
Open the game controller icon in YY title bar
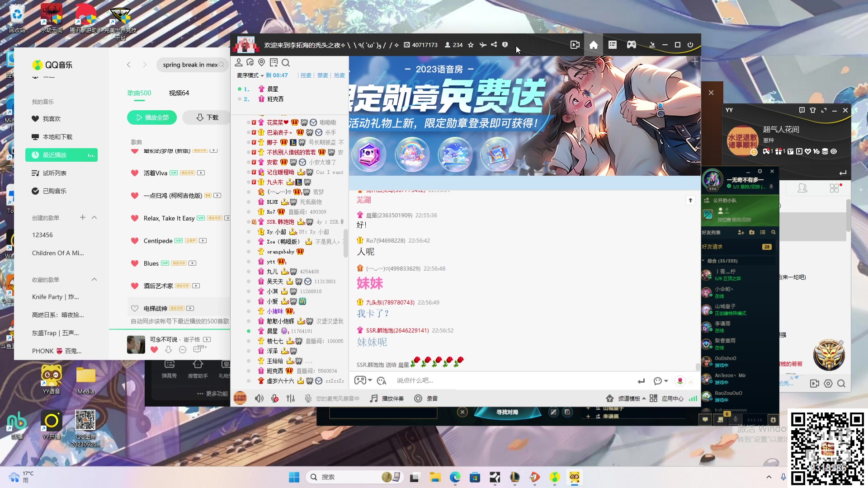pyautogui.click(x=632, y=45)
